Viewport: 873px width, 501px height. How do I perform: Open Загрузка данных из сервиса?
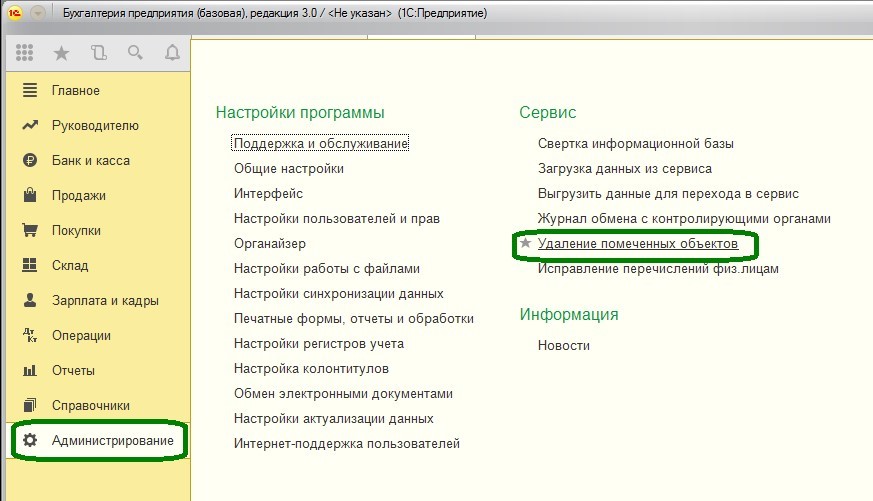click(625, 168)
